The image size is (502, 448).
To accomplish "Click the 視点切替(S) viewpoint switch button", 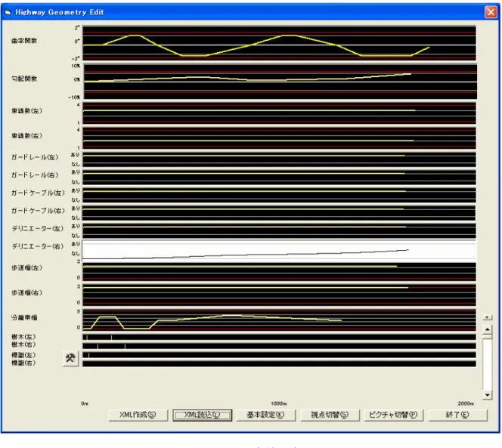I will 330,415.
